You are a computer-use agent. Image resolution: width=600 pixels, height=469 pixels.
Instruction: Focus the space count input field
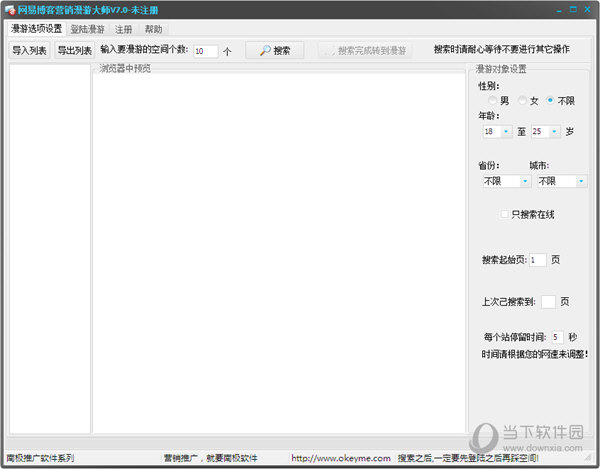click(206, 51)
